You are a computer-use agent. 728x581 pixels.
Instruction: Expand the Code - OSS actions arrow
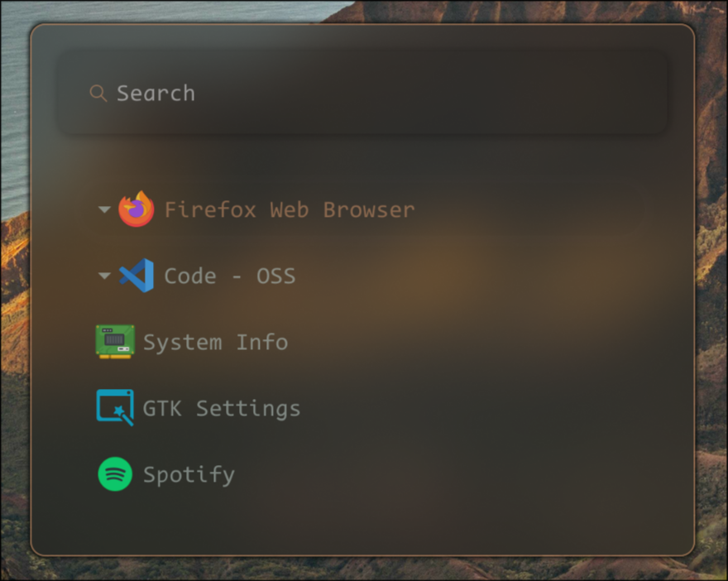(x=104, y=276)
